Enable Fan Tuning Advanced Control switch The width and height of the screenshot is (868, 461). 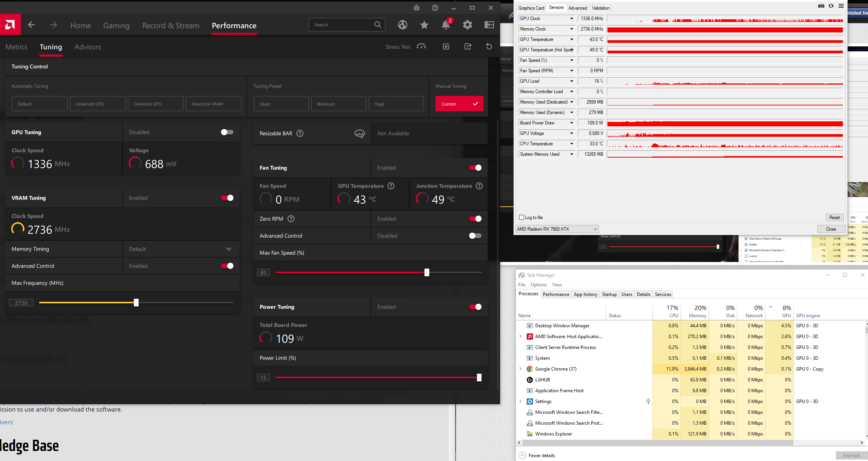(475, 236)
